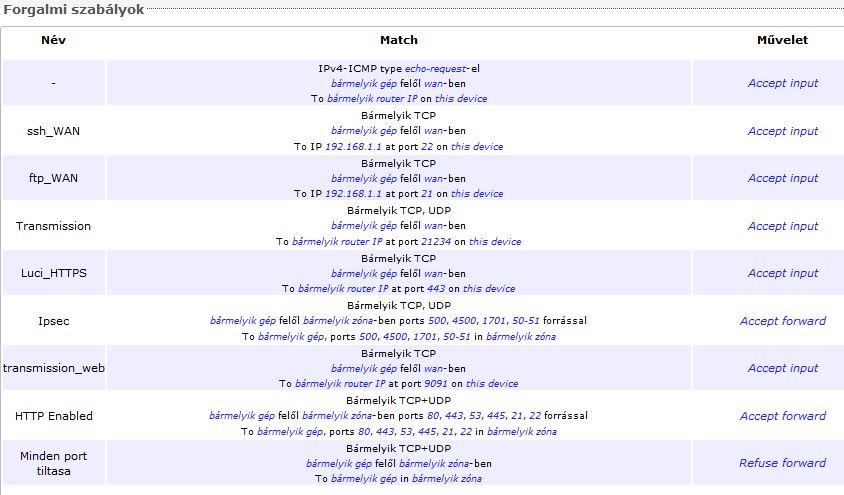Screen dimensions: 844x495
Task: Open port 21234 link in Transmission rule
Action: coord(436,242)
